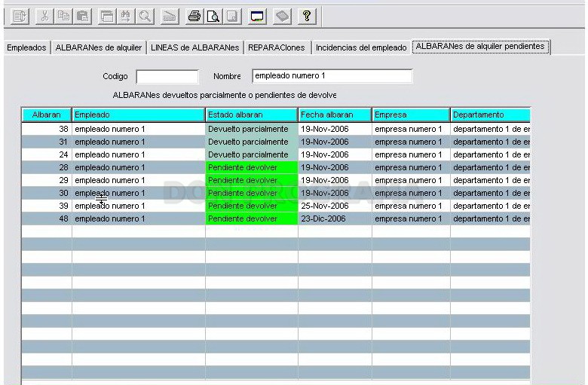Click the question mark help icon
Screen dimensions: 588x385
click(x=307, y=17)
